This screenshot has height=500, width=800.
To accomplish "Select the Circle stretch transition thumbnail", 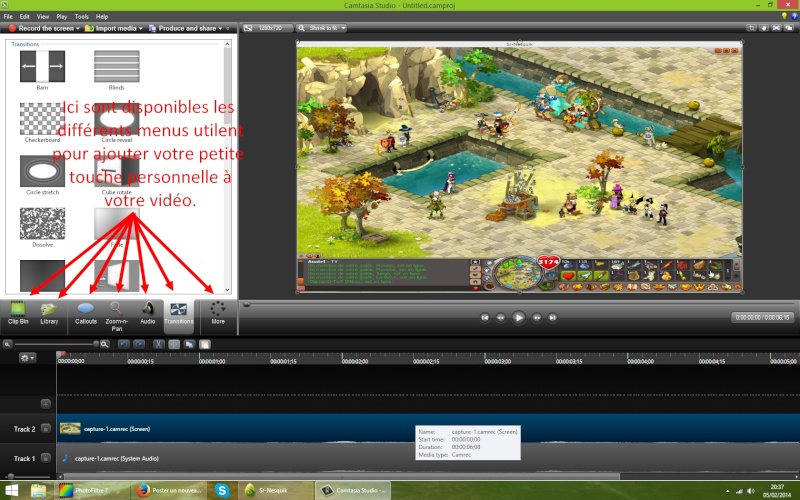I will pyautogui.click(x=42, y=171).
